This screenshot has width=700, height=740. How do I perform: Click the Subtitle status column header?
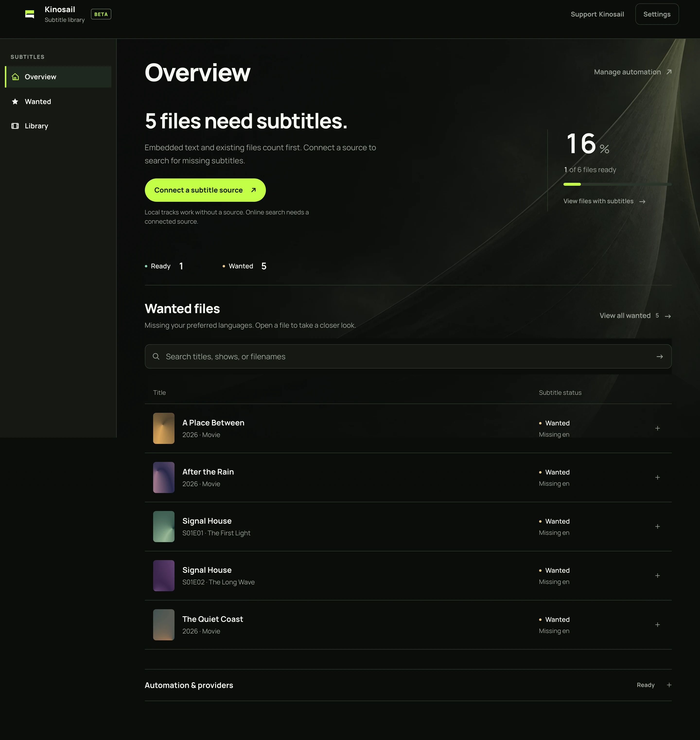pyautogui.click(x=560, y=393)
